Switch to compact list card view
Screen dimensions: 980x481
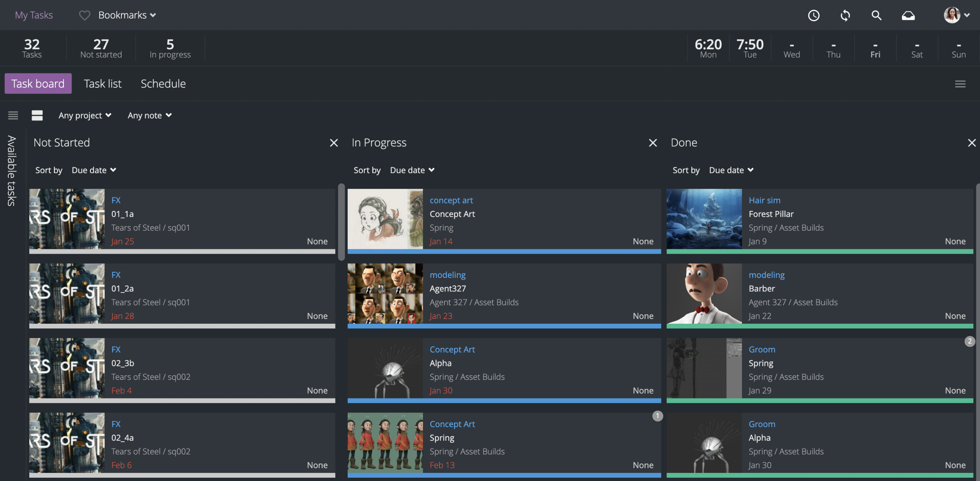point(13,115)
